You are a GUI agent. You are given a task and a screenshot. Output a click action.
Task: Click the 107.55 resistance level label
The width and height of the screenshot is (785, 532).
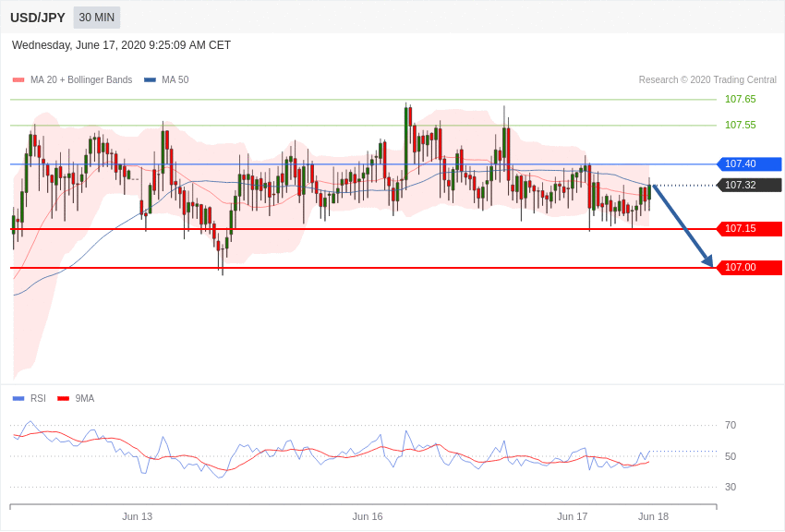(741, 125)
